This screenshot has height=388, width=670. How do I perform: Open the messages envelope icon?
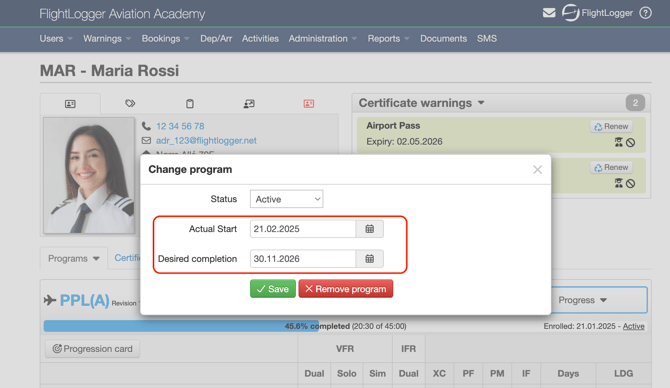[549, 13]
